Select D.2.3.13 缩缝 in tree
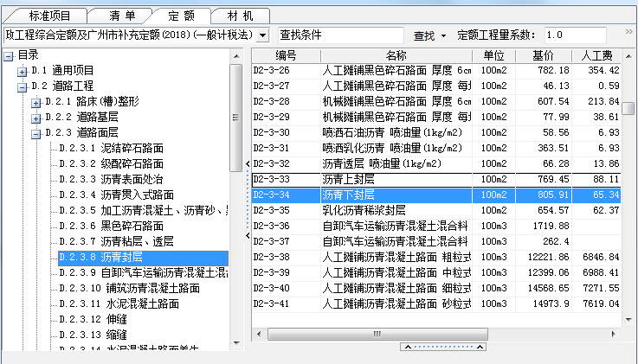Screen dimensions: 638x364 pyautogui.click(x=93, y=335)
